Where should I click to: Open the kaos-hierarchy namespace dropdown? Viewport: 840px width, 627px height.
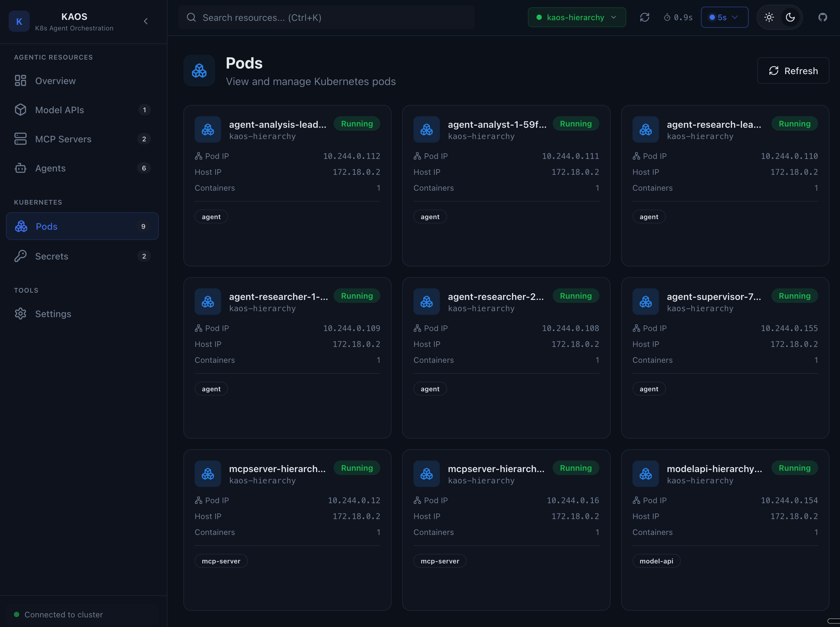point(576,18)
